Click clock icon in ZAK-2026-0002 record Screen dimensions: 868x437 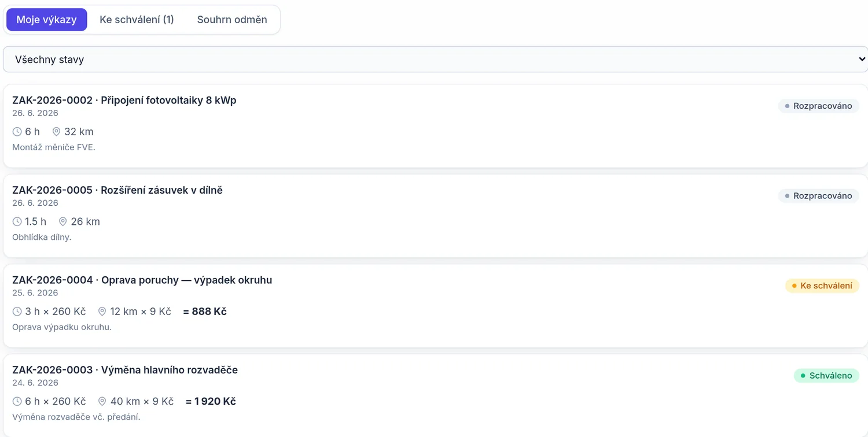pos(17,132)
